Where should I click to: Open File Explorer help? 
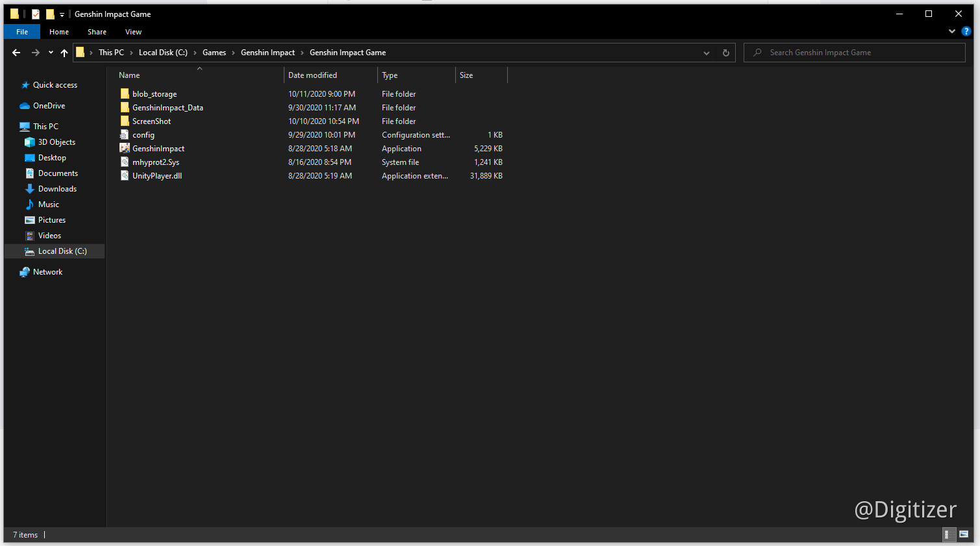[x=966, y=31]
